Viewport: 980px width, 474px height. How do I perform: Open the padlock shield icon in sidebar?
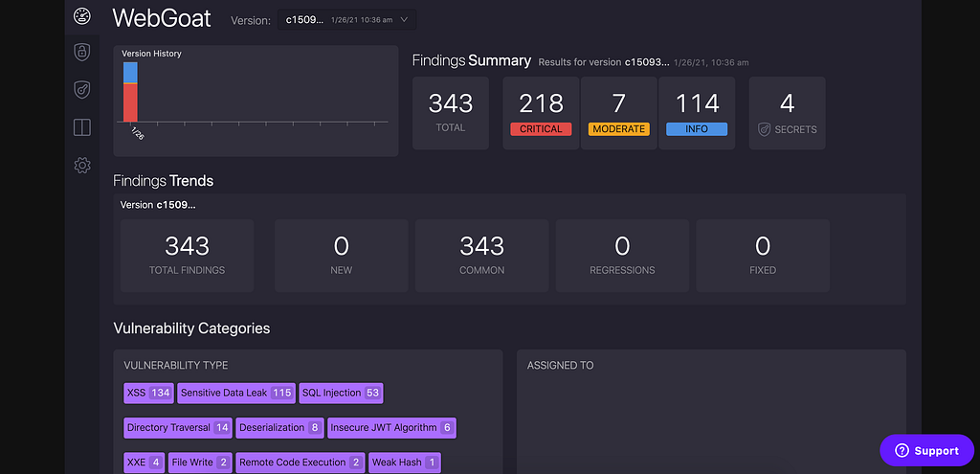pos(82,52)
